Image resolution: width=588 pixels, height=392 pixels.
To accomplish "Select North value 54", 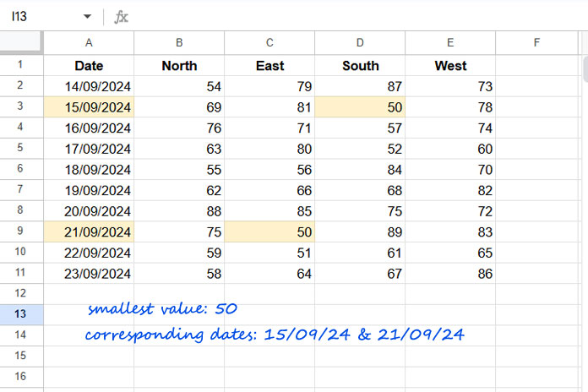I will pyautogui.click(x=179, y=86).
